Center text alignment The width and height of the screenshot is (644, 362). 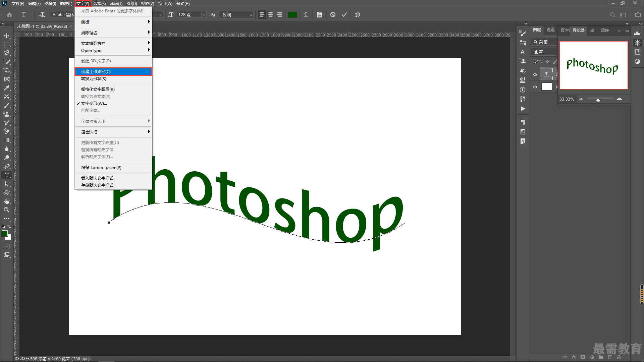(271, 15)
